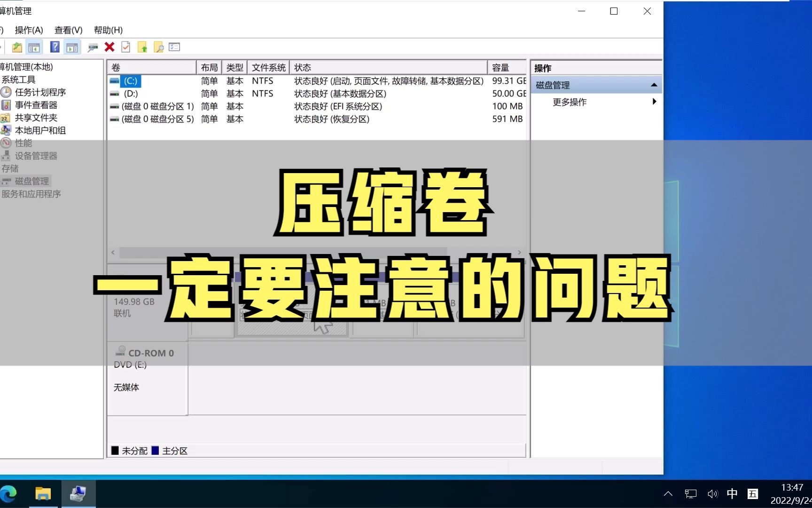The image size is (812, 508).
Task: Click the disk connect/rescan toolbar icon
Action: pos(93,47)
